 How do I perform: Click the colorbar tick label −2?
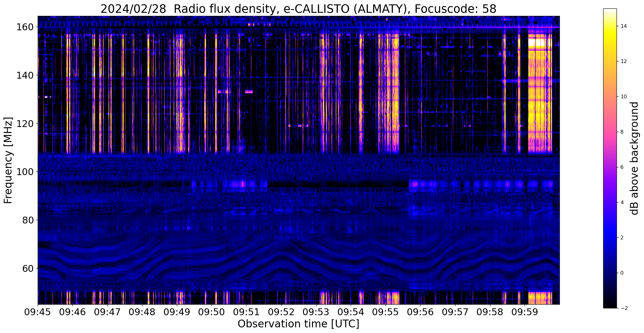coord(624,308)
